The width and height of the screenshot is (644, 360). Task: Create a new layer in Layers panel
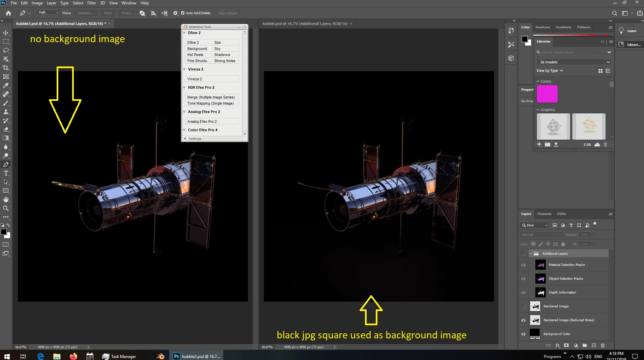[594, 345]
